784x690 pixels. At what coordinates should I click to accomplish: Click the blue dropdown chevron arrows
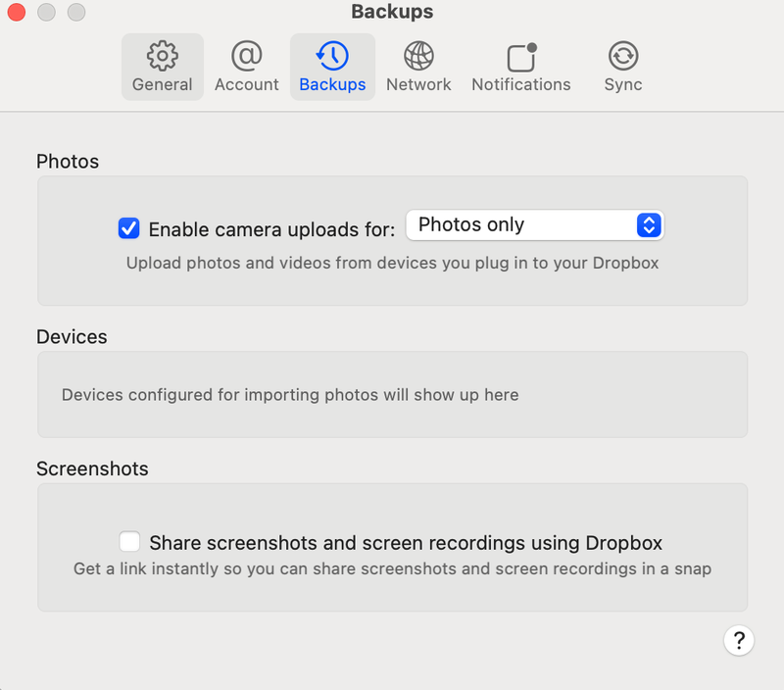coord(649,225)
